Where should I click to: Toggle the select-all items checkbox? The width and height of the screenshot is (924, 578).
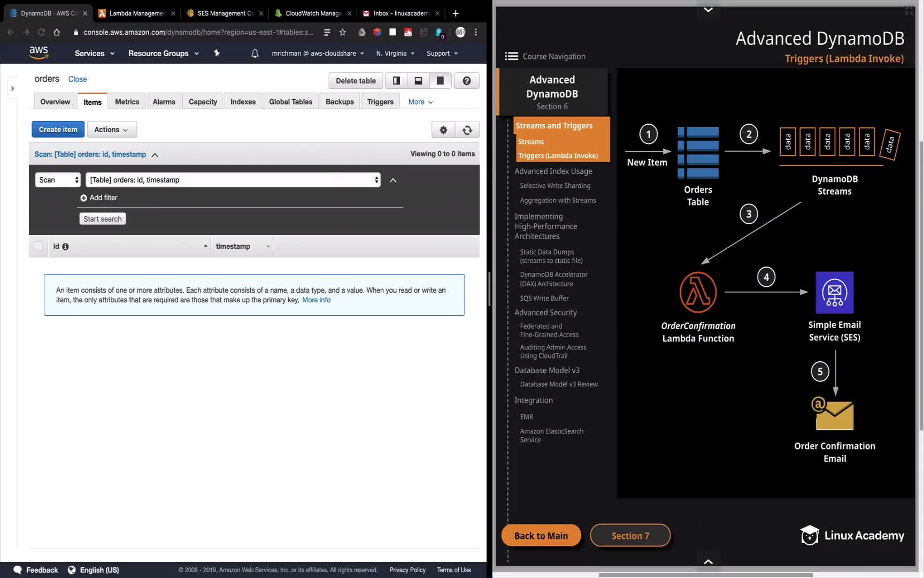tap(38, 246)
